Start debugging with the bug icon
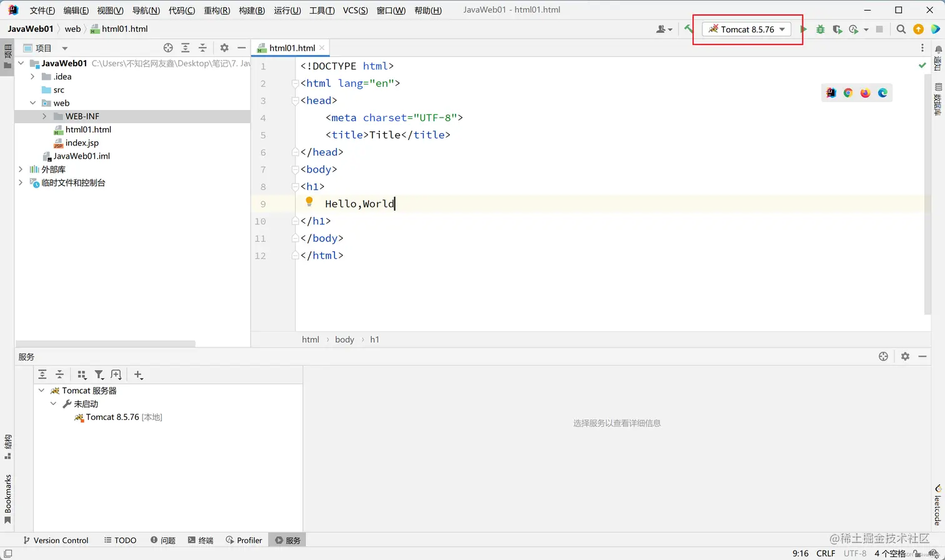The height and width of the screenshot is (560, 945). [820, 29]
